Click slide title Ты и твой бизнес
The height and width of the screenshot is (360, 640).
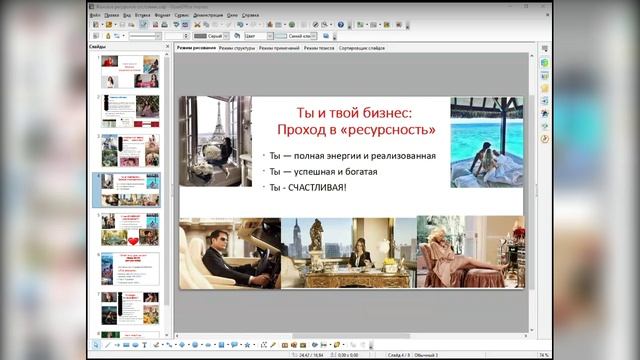point(354,113)
